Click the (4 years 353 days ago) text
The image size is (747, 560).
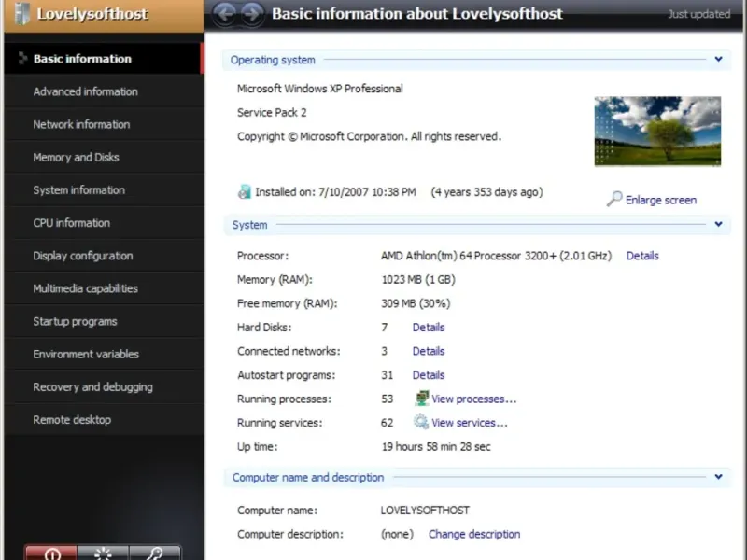(x=486, y=192)
